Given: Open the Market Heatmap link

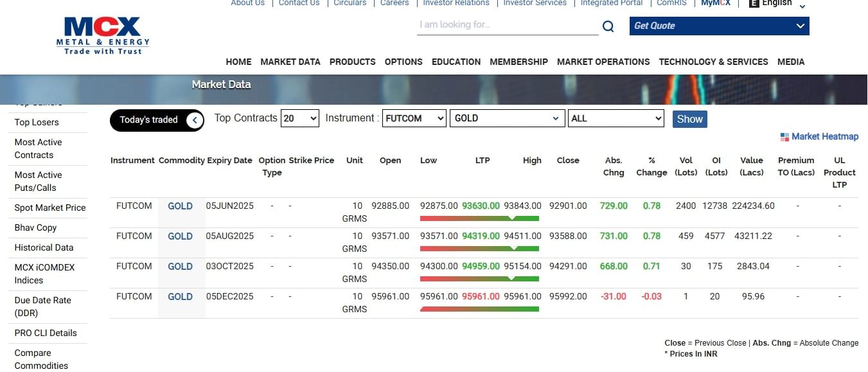Looking at the screenshot, I should click(819, 136).
